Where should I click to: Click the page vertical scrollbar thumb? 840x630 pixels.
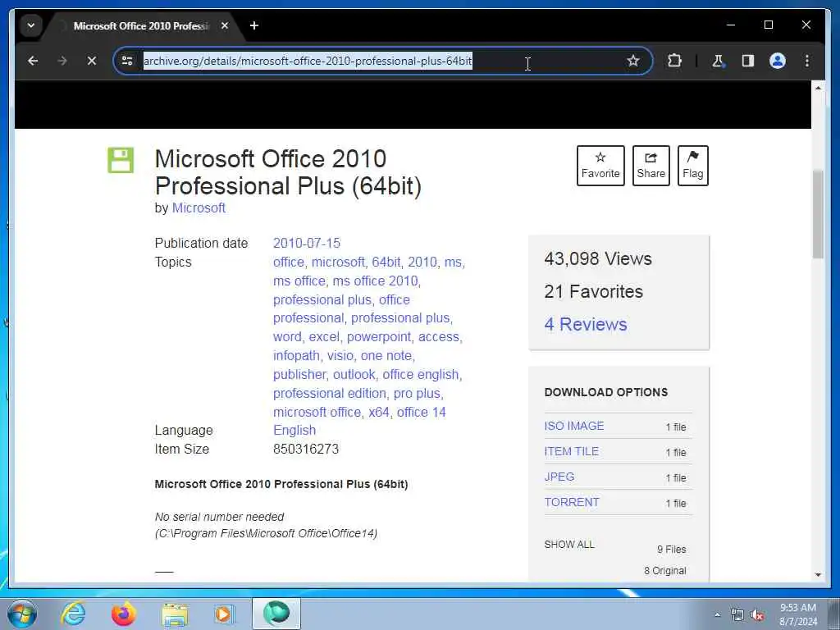click(x=818, y=214)
